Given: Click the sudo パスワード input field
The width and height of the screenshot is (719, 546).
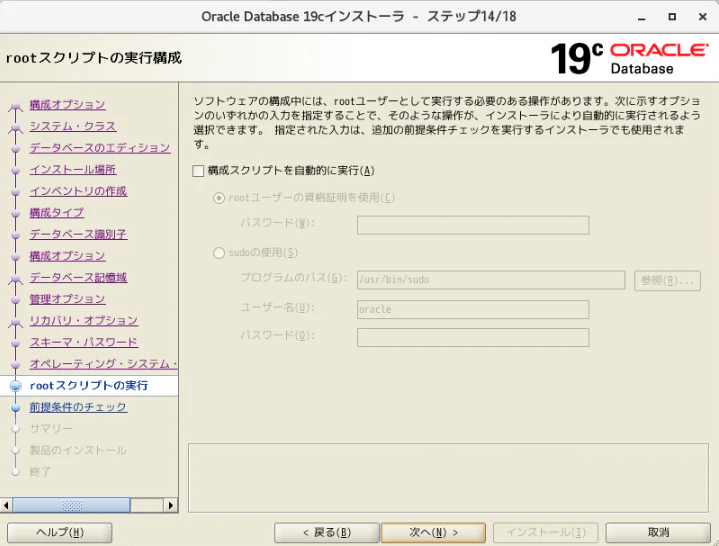Looking at the screenshot, I should tap(473, 337).
